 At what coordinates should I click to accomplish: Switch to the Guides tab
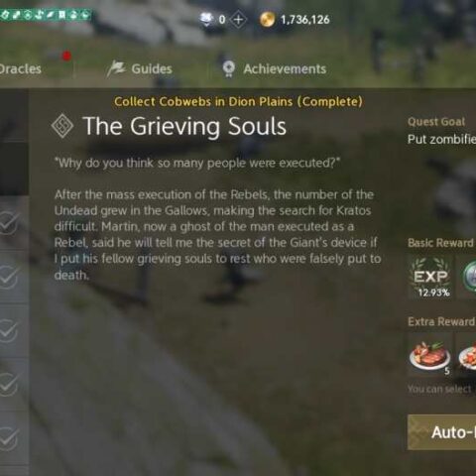152,68
